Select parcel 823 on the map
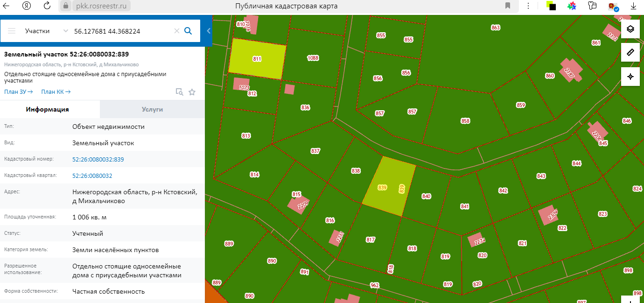The width and height of the screenshot is (644, 303). click(x=603, y=214)
